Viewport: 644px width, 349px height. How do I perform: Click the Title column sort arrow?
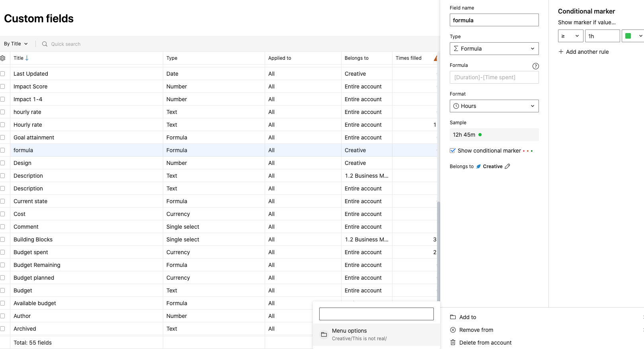(27, 58)
